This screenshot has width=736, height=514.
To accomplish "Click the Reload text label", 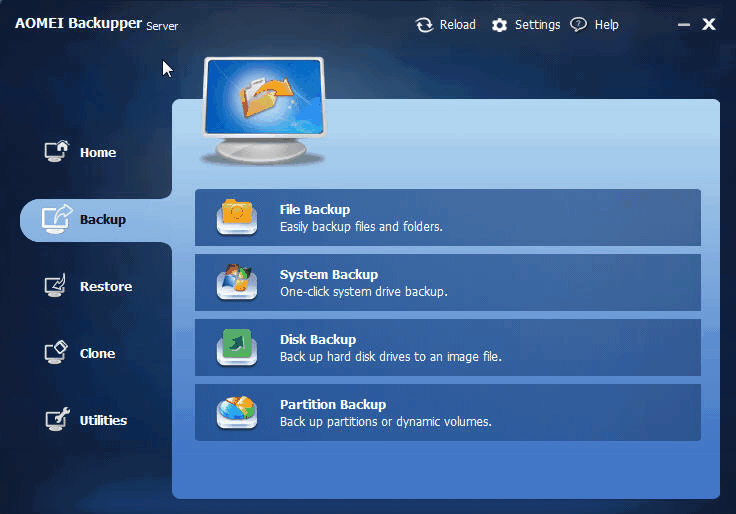I will (x=458, y=24).
